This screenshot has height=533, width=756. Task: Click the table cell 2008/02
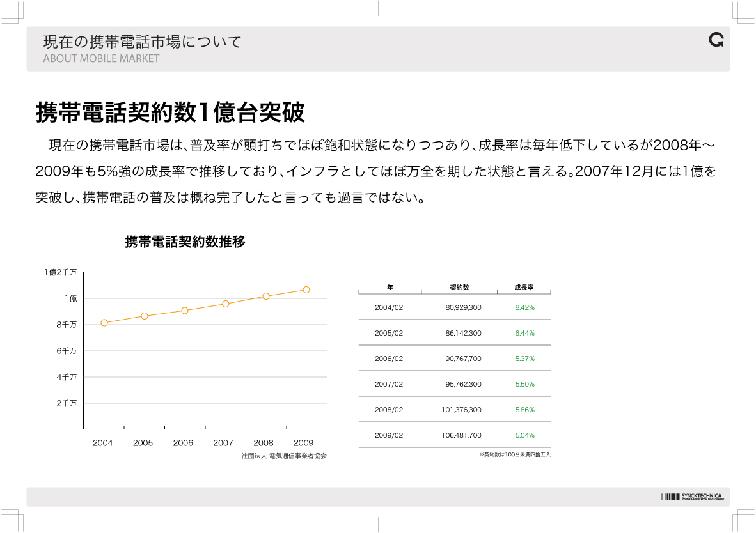tap(389, 410)
